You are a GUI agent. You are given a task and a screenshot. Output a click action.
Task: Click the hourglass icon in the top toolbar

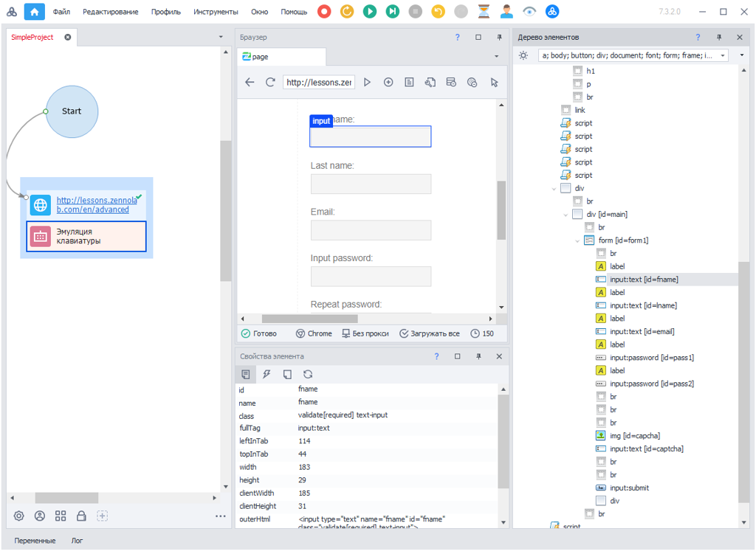tap(484, 12)
